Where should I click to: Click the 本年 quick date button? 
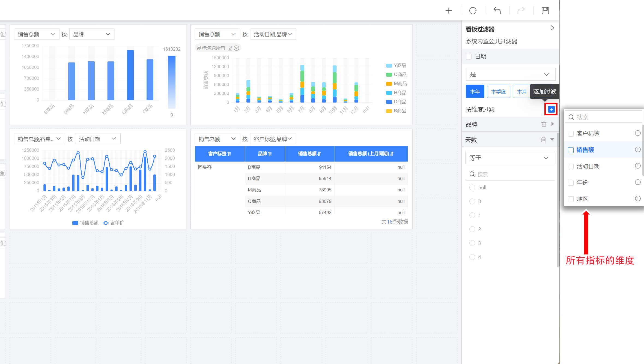tap(475, 92)
